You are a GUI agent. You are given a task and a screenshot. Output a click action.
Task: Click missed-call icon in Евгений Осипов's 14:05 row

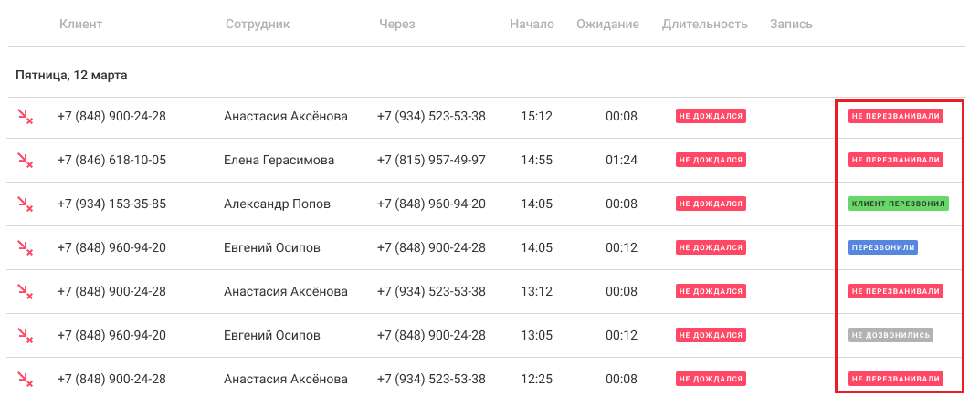pos(25,248)
